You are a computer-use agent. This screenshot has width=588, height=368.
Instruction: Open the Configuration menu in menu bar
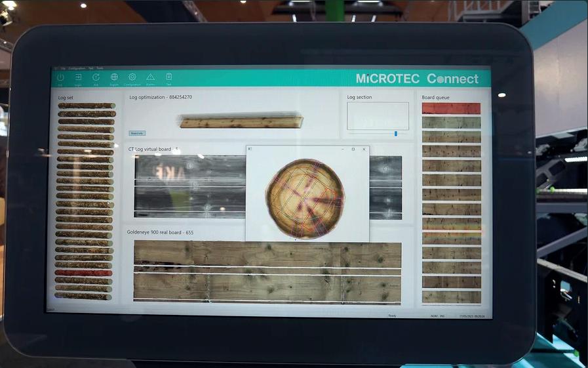[77, 69]
